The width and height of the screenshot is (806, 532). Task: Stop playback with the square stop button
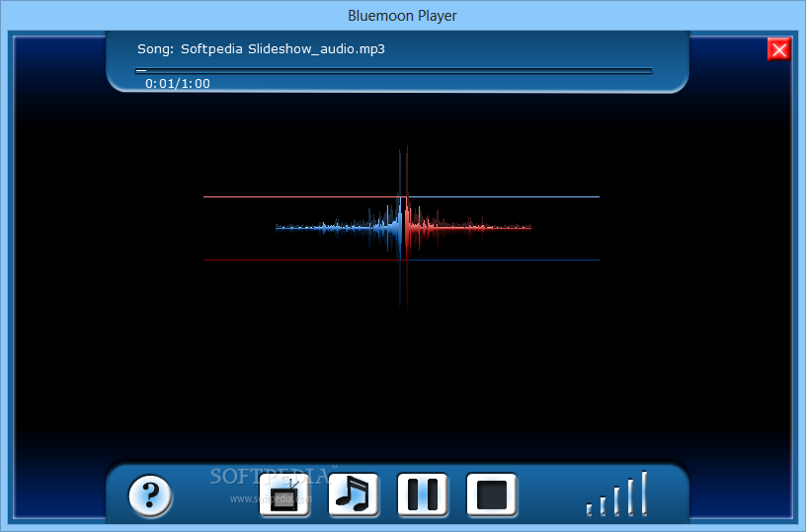click(x=492, y=495)
